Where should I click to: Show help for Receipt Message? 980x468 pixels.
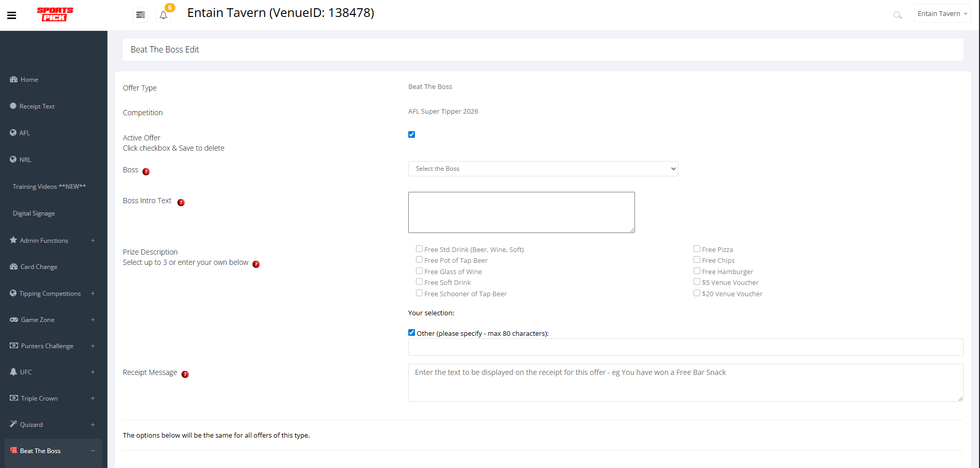pyautogui.click(x=185, y=374)
